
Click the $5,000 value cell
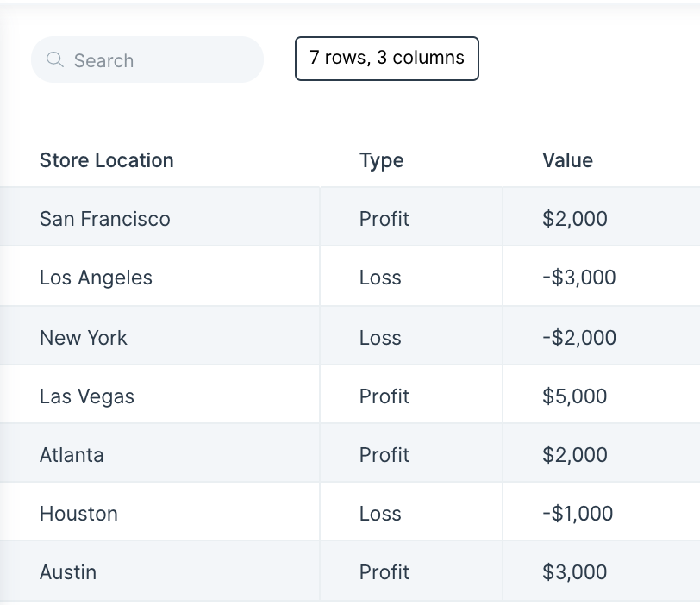pos(602,394)
